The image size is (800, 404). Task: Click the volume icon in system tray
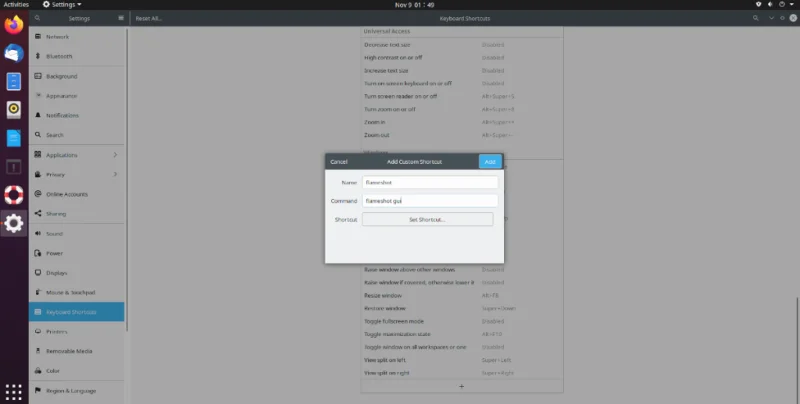tap(770, 5)
